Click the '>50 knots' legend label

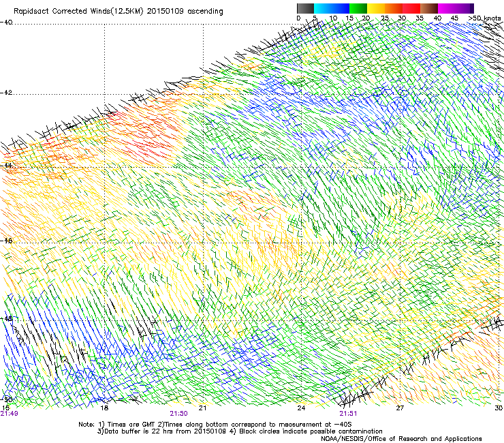pyautogui.click(x=484, y=18)
